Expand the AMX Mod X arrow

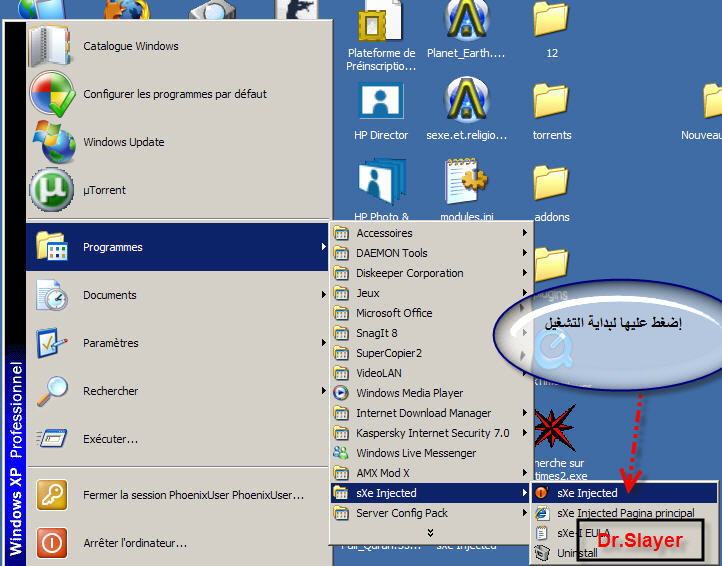[x=524, y=473]
